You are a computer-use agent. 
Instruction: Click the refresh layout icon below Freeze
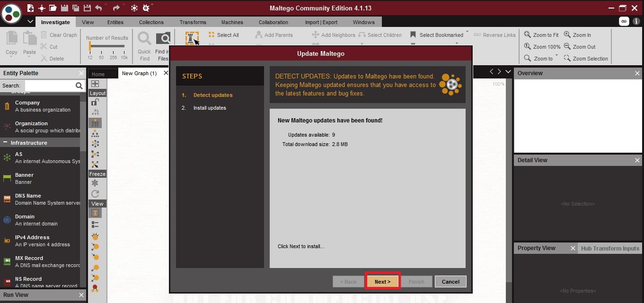[x=95, y=194]
